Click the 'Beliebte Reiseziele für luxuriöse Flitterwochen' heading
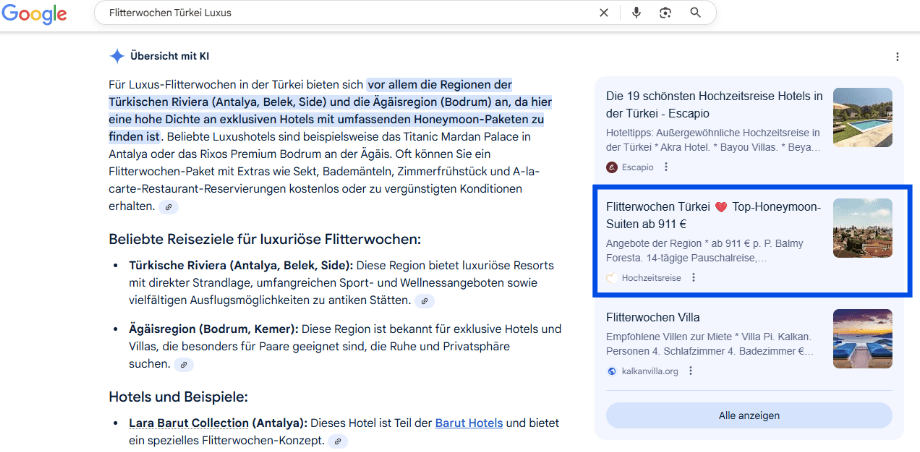 265,240
